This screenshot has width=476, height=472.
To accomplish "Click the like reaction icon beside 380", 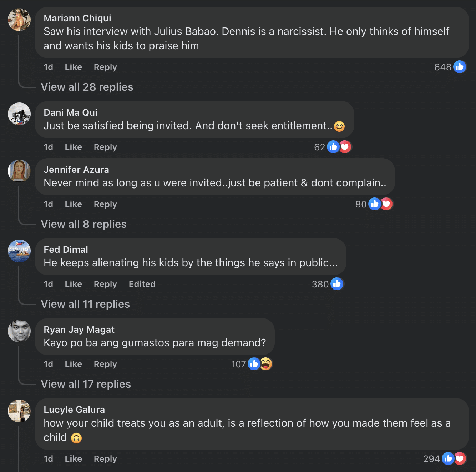I will click(336, 284).
